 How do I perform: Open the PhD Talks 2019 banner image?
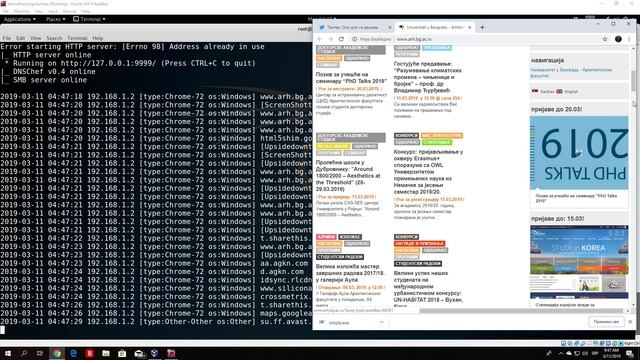pos(579,153)
